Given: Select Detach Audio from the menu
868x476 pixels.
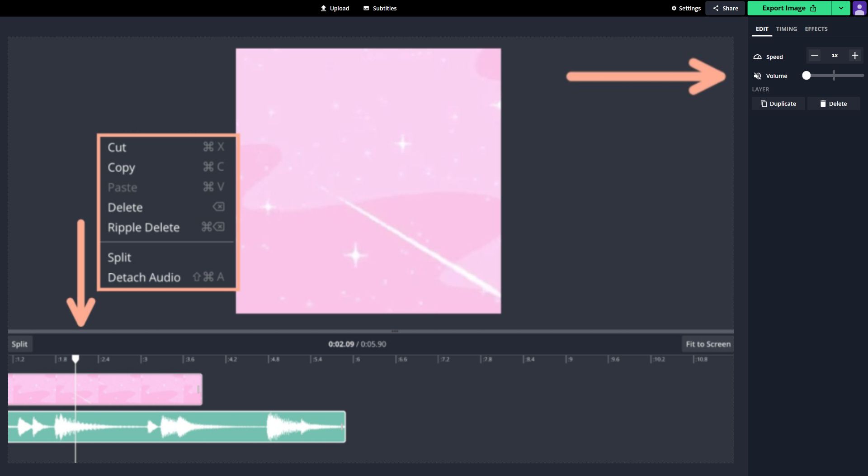Looking at the screenshot, I should pyautogui.click(x=143, y=277).
